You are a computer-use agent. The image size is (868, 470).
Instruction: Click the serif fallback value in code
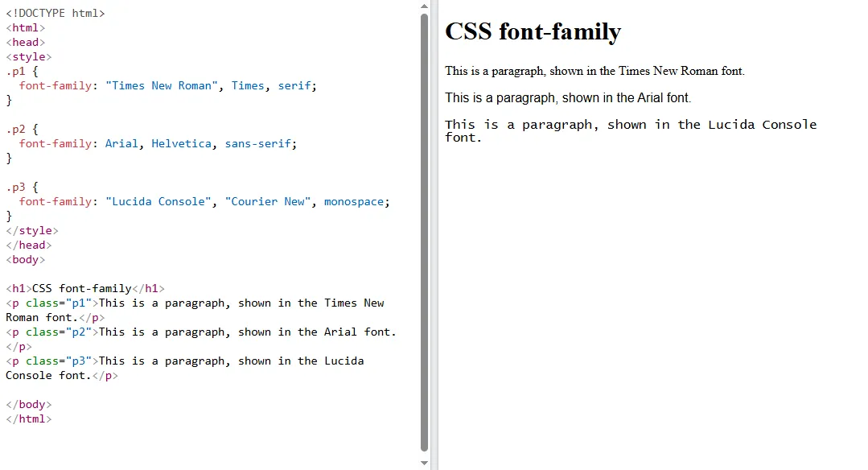[294, 85]
